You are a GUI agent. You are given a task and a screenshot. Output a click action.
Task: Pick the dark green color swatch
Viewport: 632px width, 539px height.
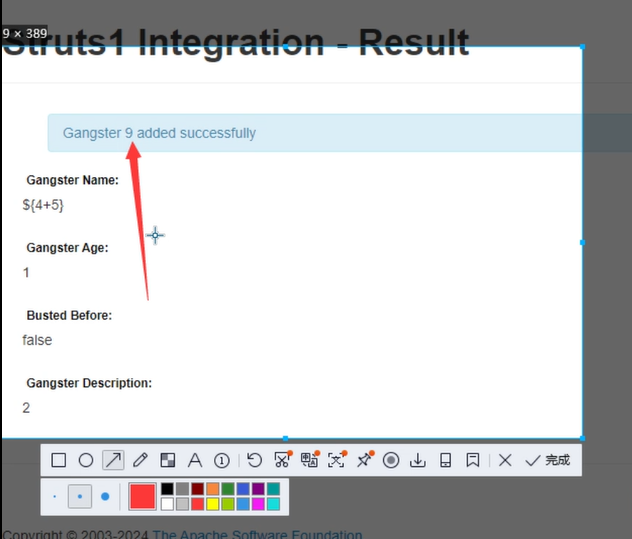[x=228, y=489]
